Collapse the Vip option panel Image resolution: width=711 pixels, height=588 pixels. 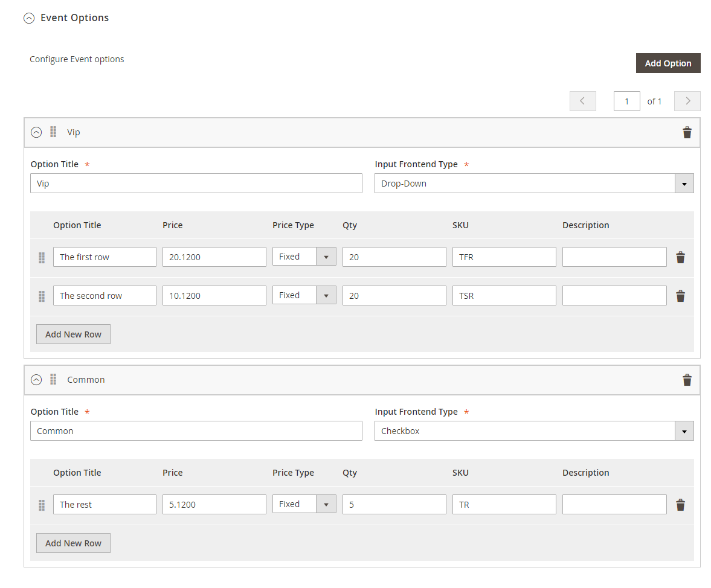(36, 132)
